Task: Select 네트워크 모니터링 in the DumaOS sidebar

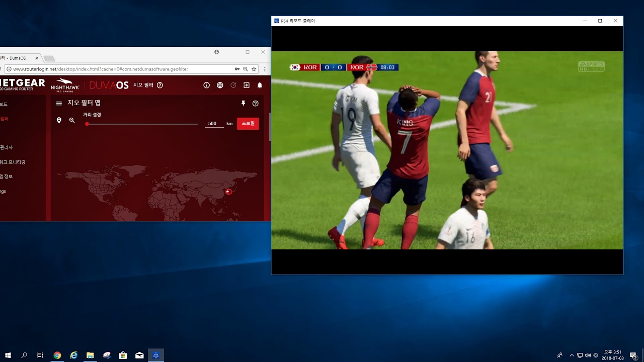Action: (x=13, y=162)
